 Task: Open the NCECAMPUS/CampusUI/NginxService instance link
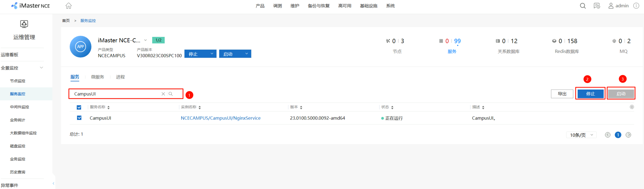click(220, 118)
